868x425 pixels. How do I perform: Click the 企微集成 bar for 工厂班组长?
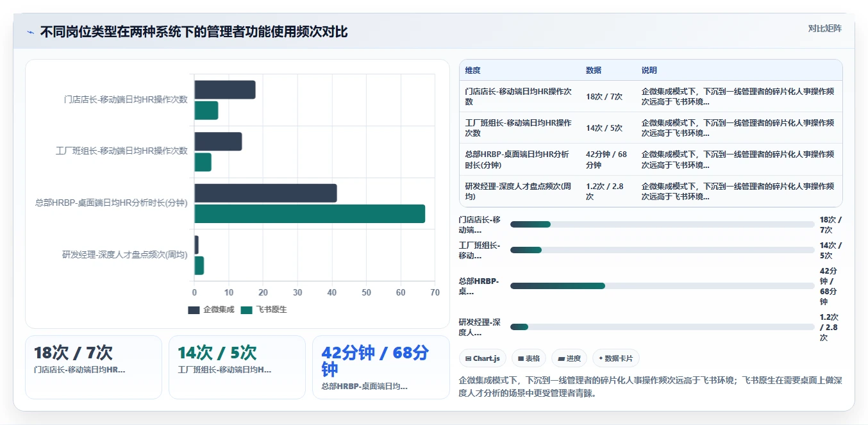click(x=218, y=142)
